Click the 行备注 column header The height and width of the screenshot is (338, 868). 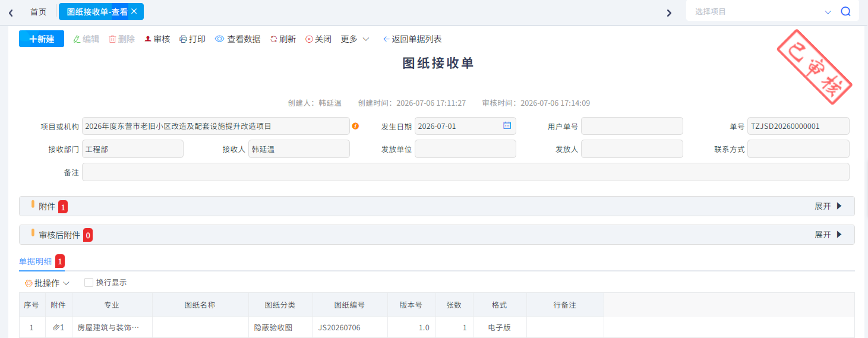point(565,305)
